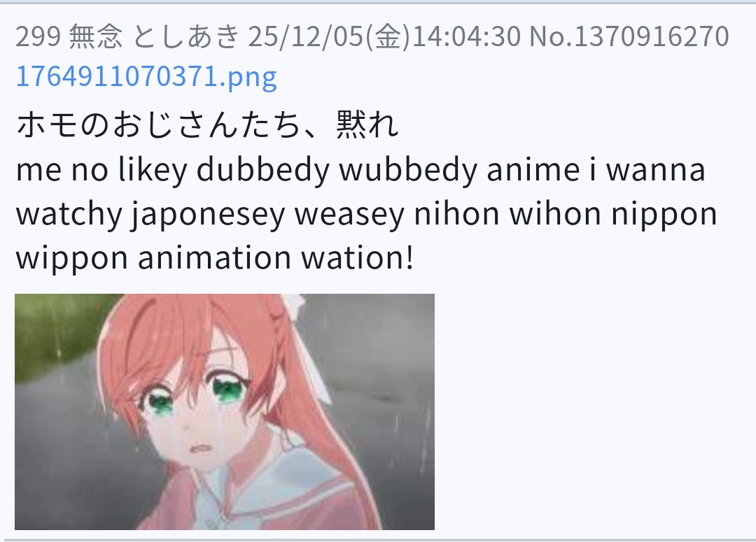
Task: Select the post index 299
Action: [38, 36]
